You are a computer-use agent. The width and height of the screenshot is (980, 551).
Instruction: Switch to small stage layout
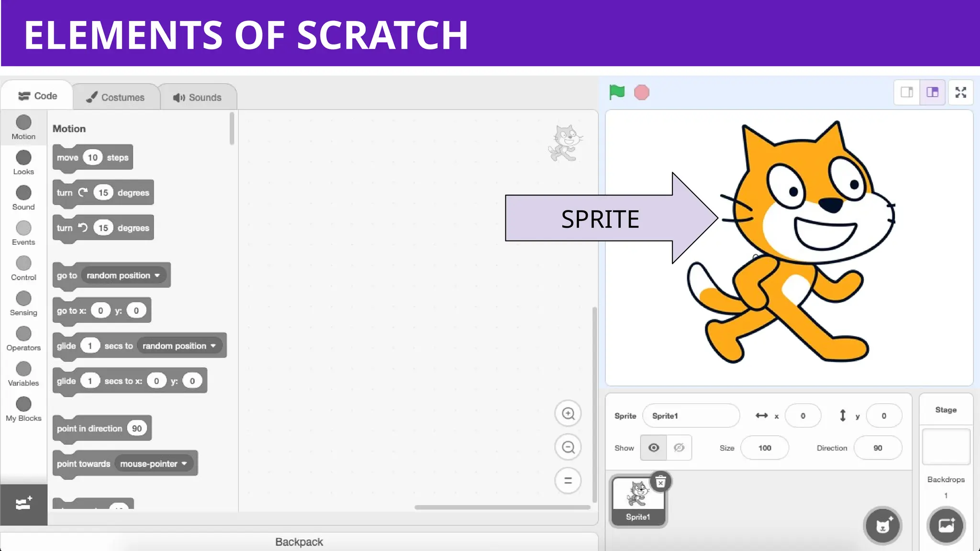point(907,92)
